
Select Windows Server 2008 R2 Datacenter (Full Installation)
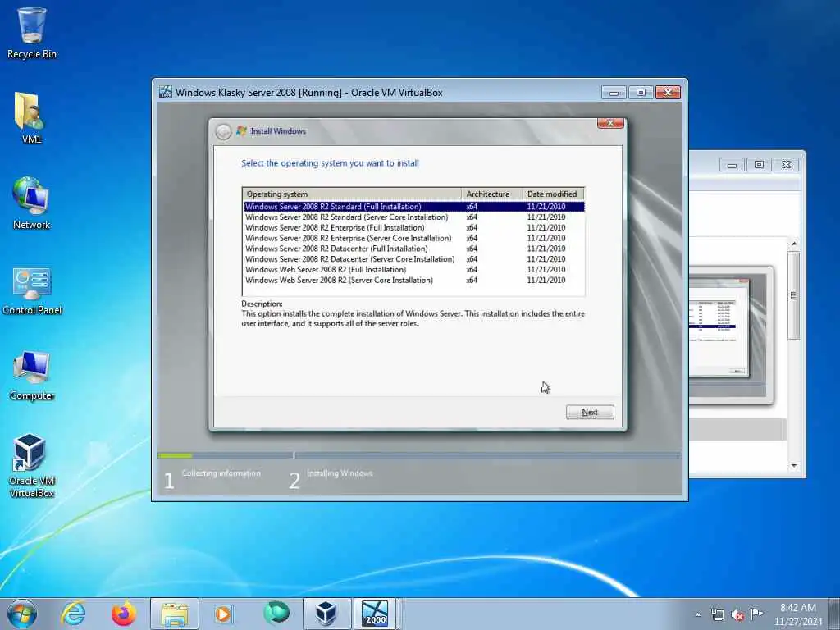413,248
